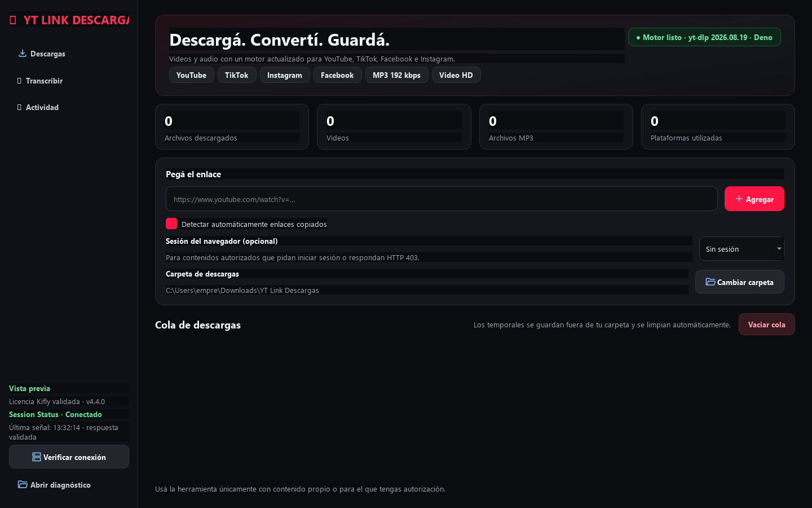Select the Video HD chip

(456, 75)
